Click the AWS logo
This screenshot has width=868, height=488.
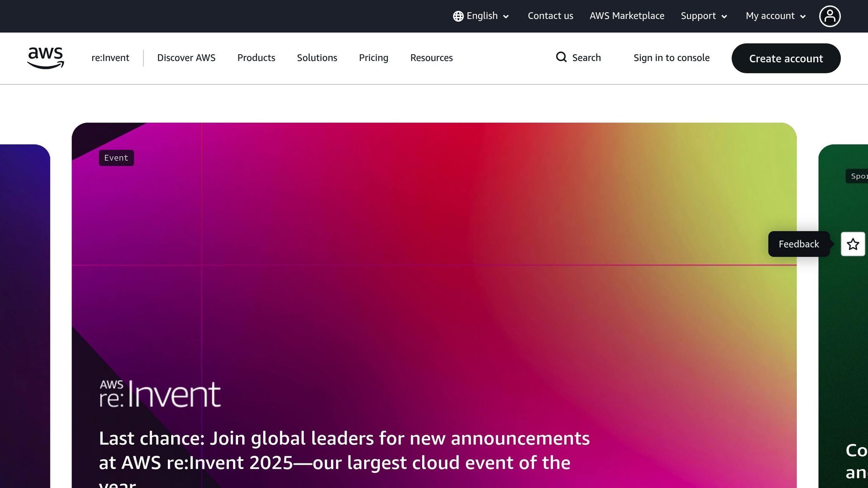[45, 58]
